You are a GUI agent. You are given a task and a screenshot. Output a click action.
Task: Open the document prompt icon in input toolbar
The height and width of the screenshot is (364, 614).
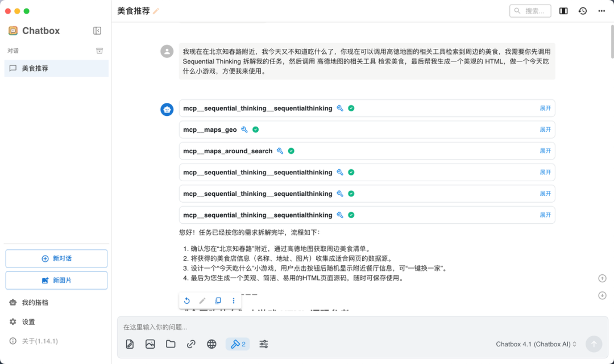click(130, 344)
